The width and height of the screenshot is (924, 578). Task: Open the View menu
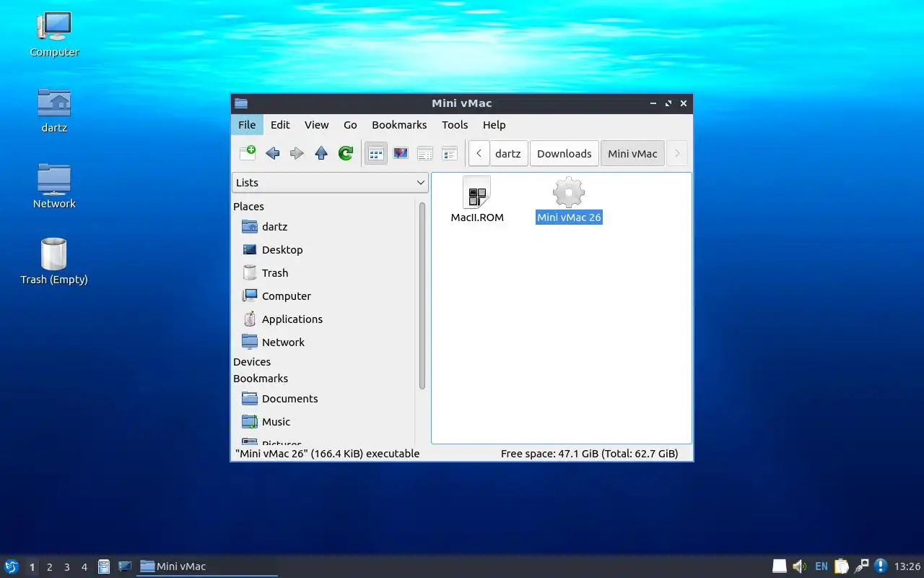pyautogui.click(x=316, y=124)
